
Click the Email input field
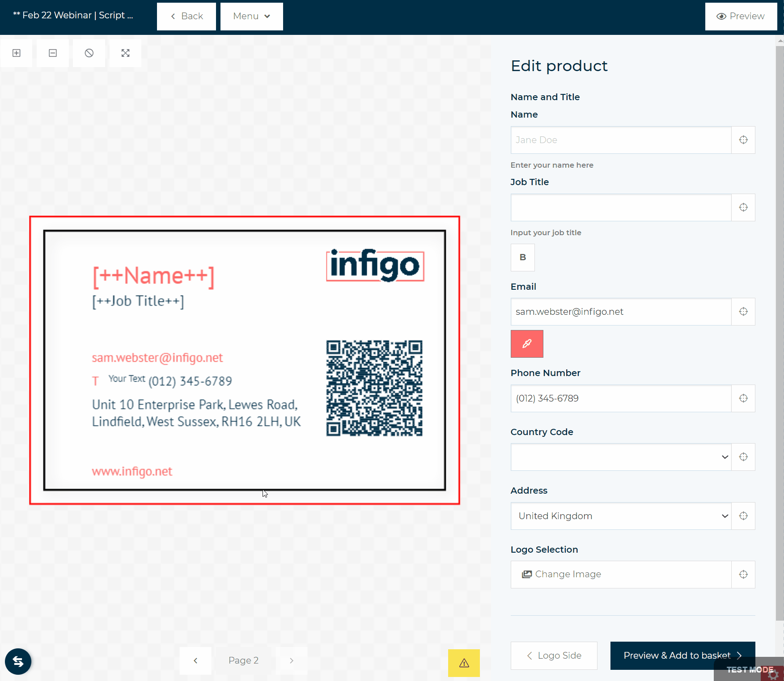pyautogui.click(x=621, y=312)
